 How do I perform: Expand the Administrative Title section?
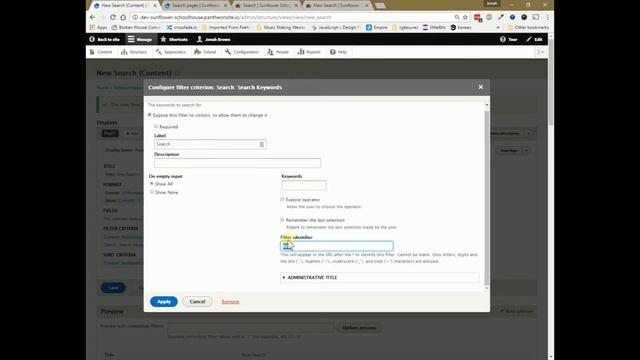pos(312,278)
